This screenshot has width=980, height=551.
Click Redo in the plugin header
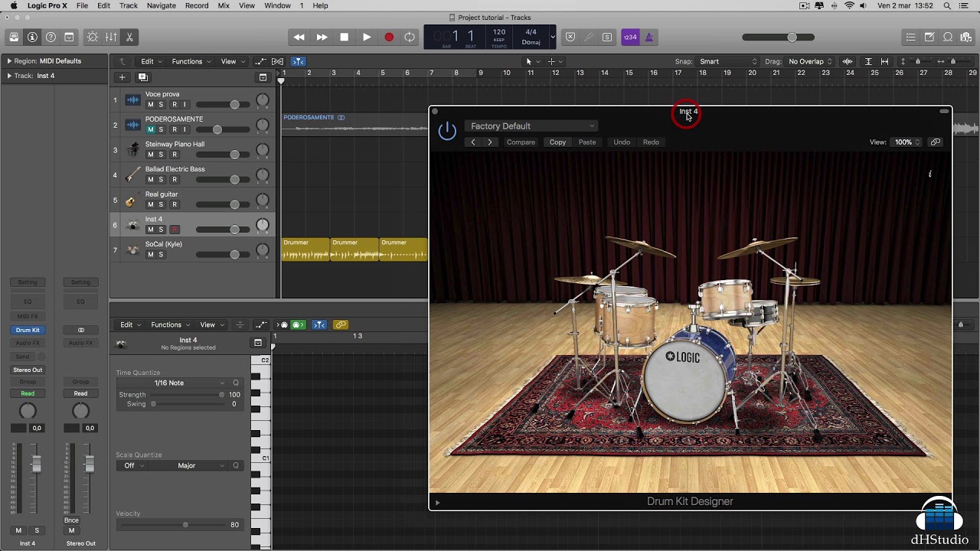click(x=651, y=142)
